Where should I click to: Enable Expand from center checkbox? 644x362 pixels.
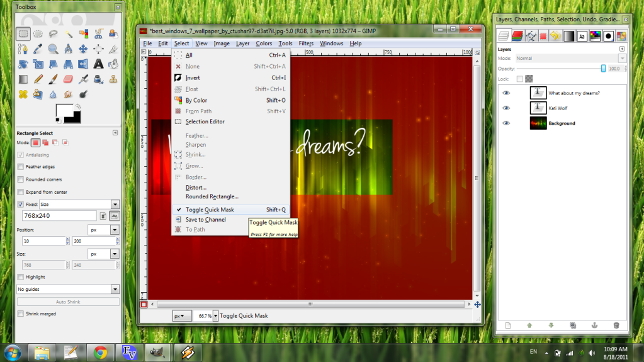21,192
